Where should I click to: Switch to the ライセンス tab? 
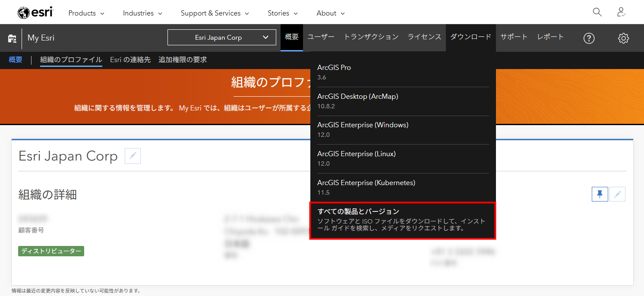tap(424, 37)
